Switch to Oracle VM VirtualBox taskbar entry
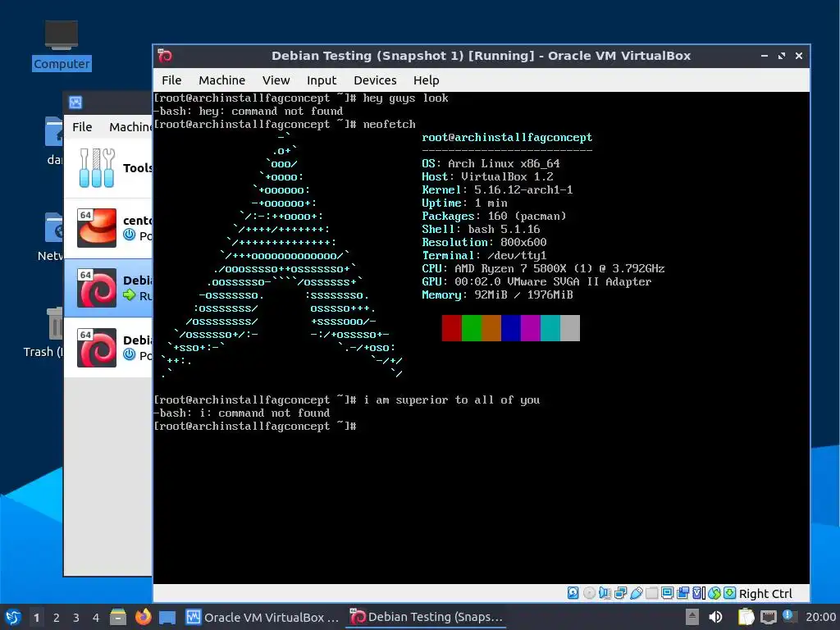Viewport: 840px width, 630px height. tap(262, 617)
